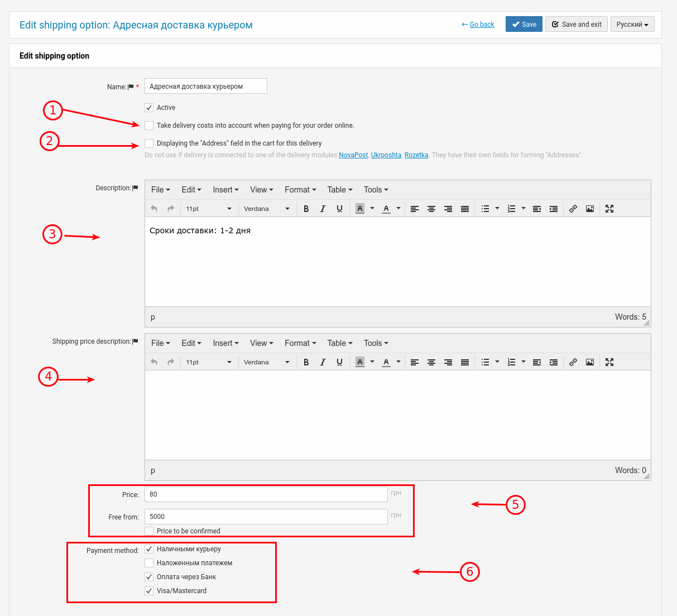The height and width of the screenshot is (616, 677).
Task: Click Italic in Shipping price description editor
Action: coord(323,362)
